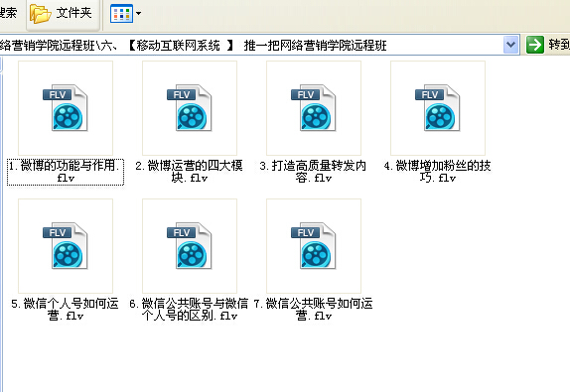Click the file name label 7.微信公共账号如何运营.flv
The image size is (570, 392).
click(x=314, y=310)
